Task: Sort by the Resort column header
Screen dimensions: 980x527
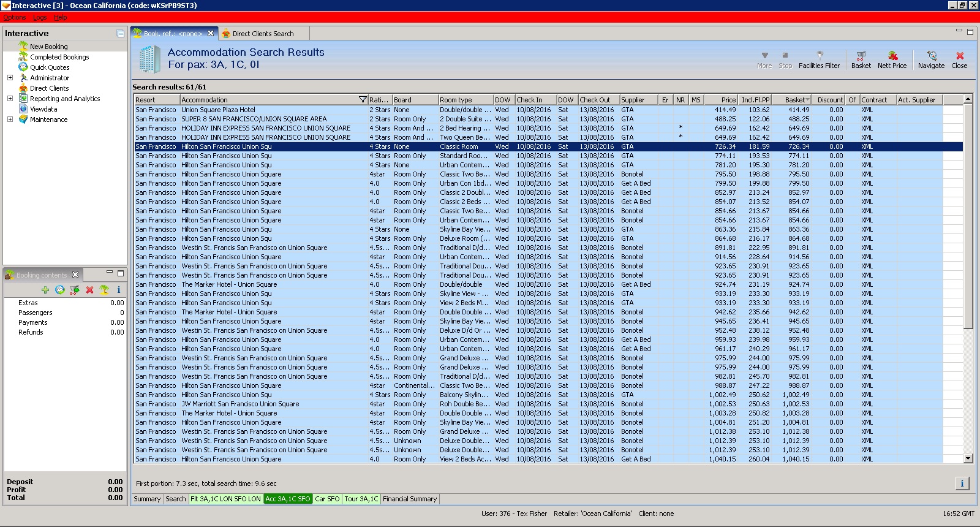Action: [157, 100]
